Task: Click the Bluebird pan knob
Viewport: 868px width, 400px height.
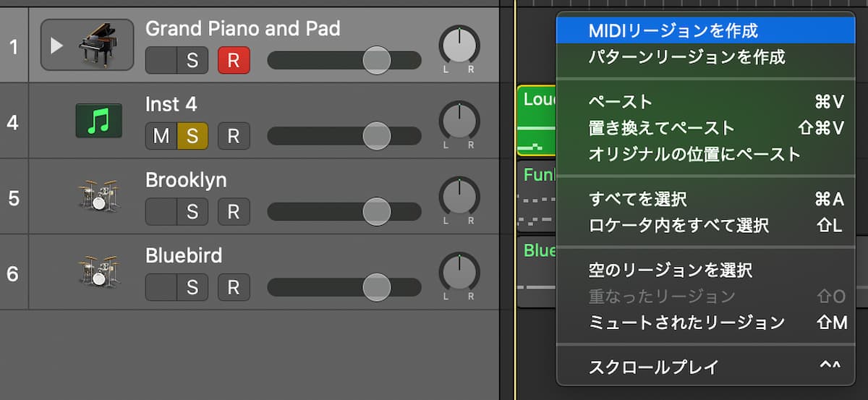Action: point(459,273)
